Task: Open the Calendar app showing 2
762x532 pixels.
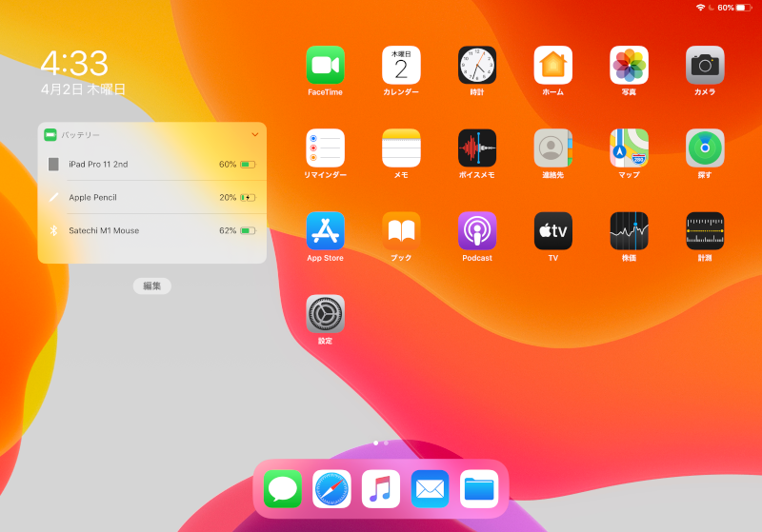Action: [401, 65]
